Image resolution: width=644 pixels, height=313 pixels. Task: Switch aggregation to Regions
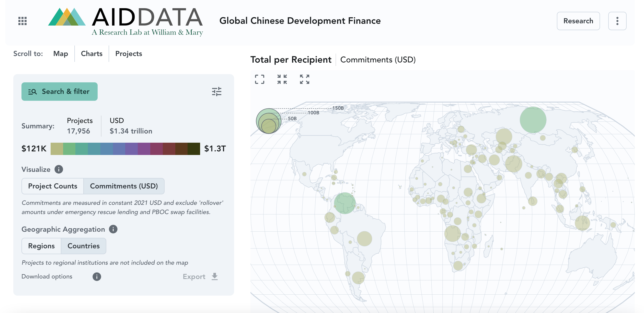tap(41, 246)
